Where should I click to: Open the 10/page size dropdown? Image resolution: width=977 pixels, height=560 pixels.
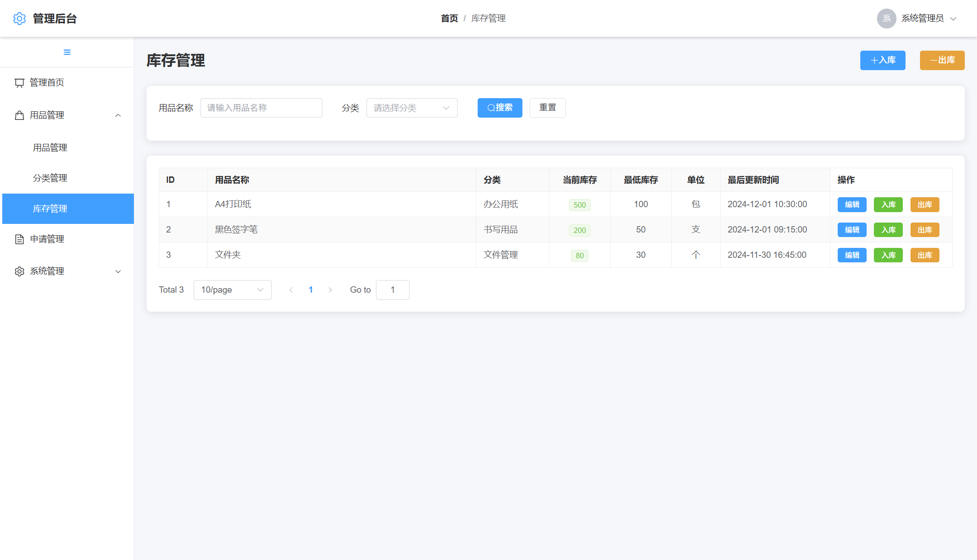[232, 290]
